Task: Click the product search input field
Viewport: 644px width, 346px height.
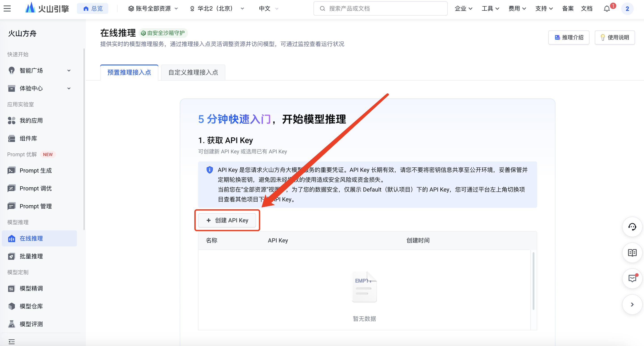Action: [x=380, y=9]
